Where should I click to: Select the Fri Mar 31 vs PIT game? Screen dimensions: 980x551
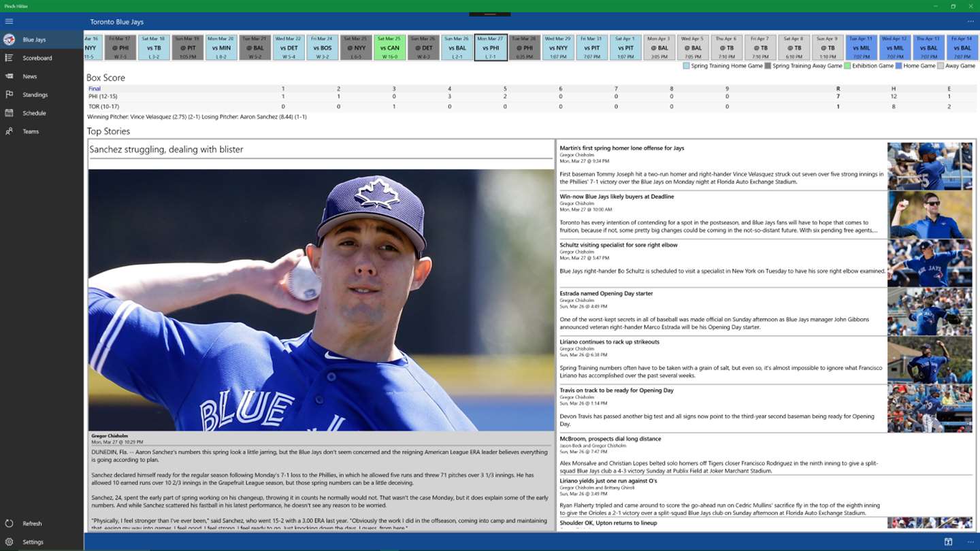[591, 48]
